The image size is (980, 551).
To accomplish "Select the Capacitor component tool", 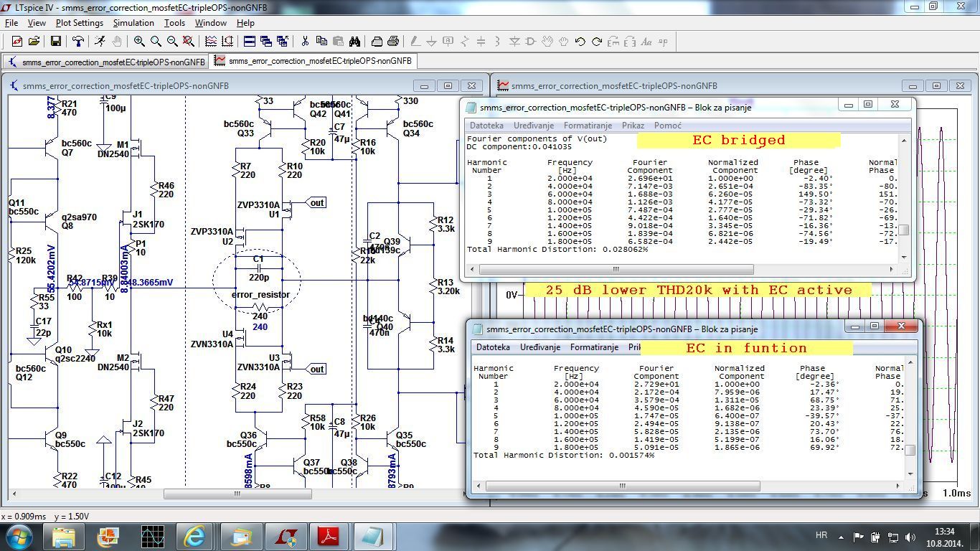I will [x=481, y=42].
